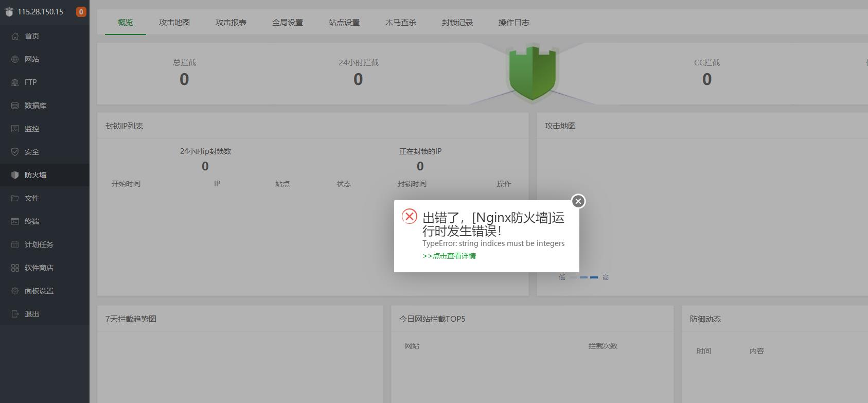Click the monitor icon beside 监控

point(15,129)
